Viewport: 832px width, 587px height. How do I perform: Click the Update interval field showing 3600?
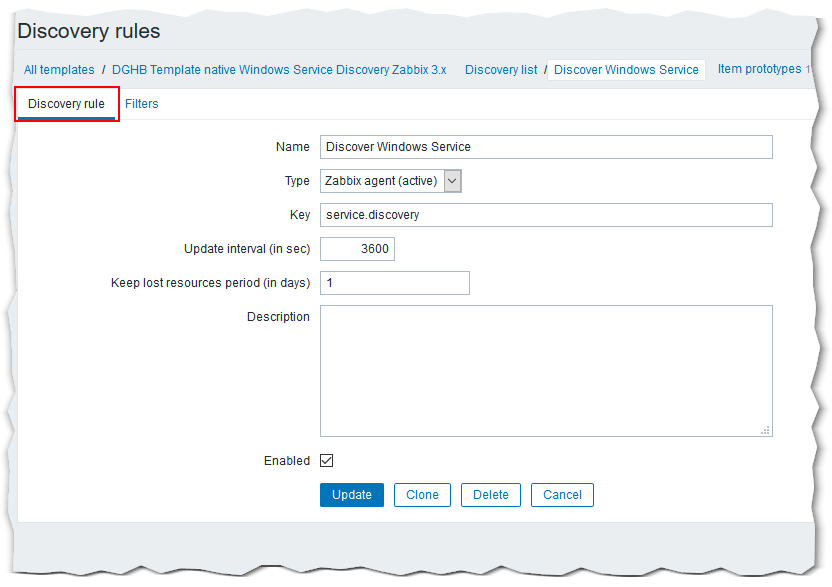pos(357,249)
